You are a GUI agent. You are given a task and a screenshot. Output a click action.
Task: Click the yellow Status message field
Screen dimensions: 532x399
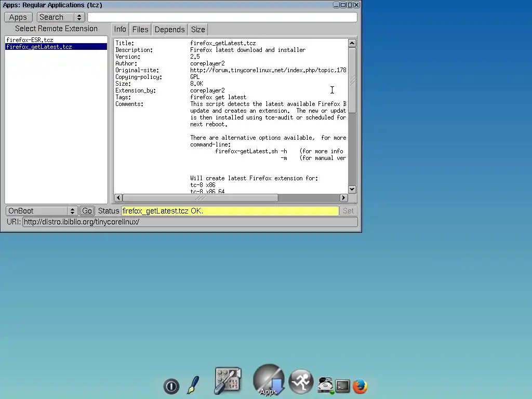pyautogui.click(x=230, y=211)
